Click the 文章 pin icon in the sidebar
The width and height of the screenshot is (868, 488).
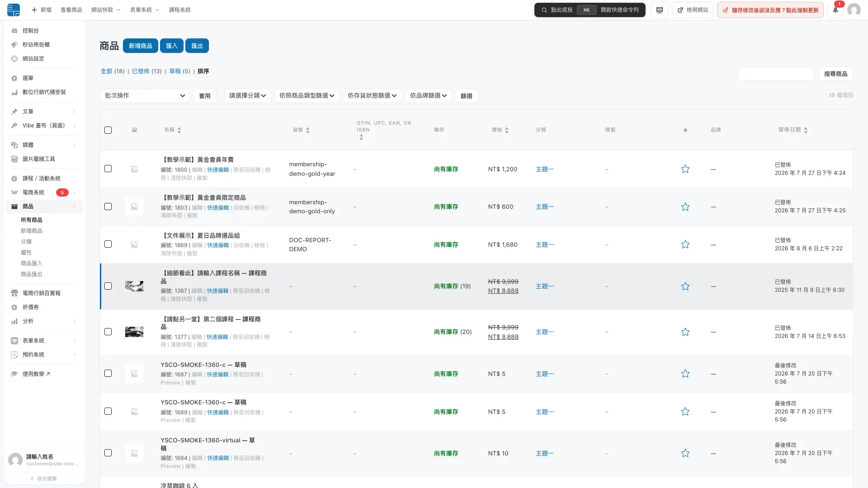pyautogui.click(x=14, y=112)
